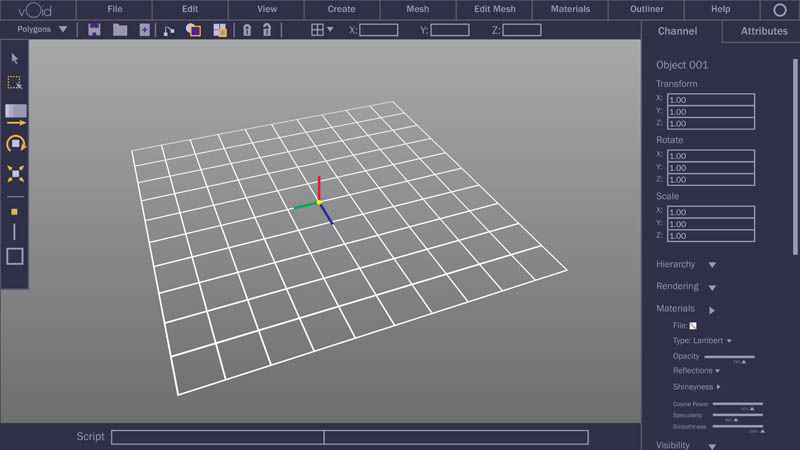Click the Script input field

(x=349, y=437)
